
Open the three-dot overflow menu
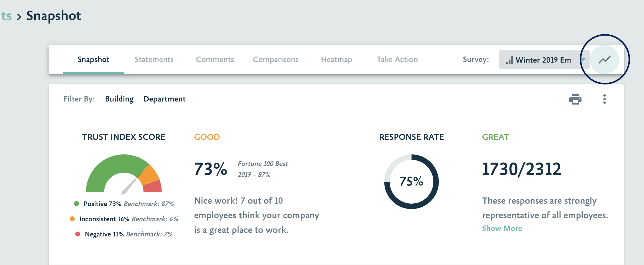605,99
